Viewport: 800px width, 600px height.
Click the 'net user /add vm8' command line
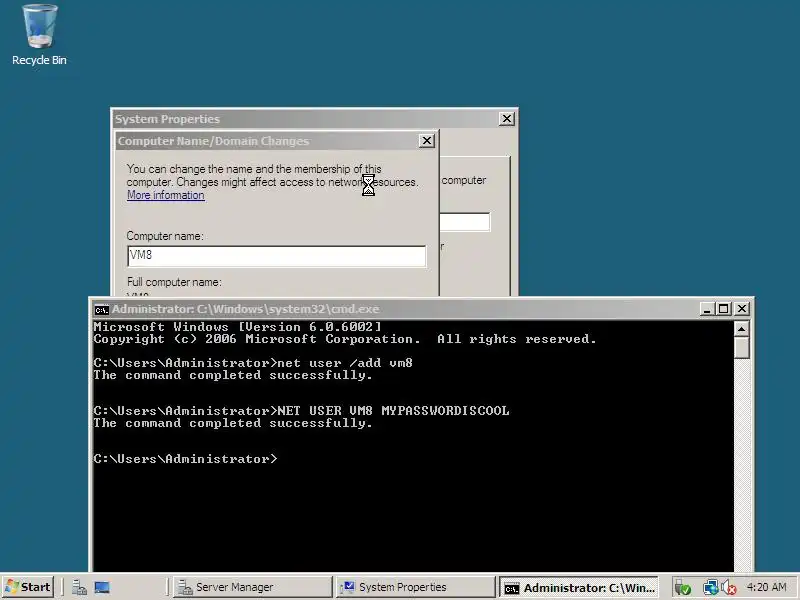tap(253, 363)
